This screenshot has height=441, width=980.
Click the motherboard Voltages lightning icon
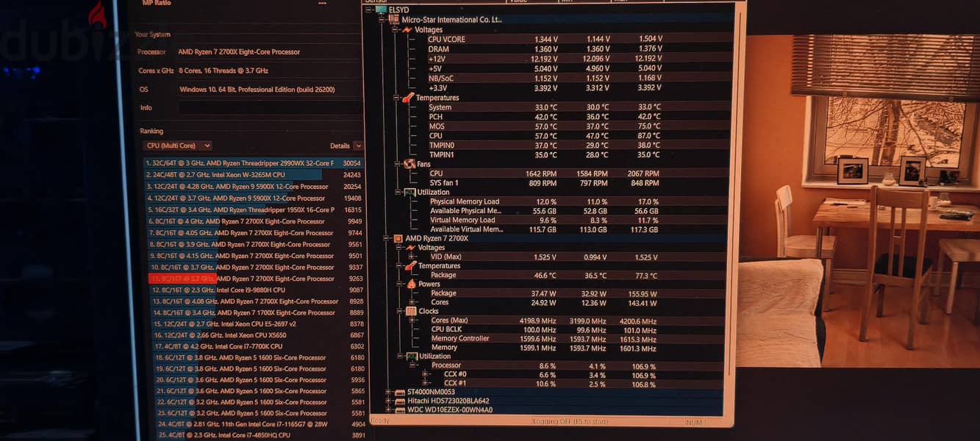(x=407, y=29)
